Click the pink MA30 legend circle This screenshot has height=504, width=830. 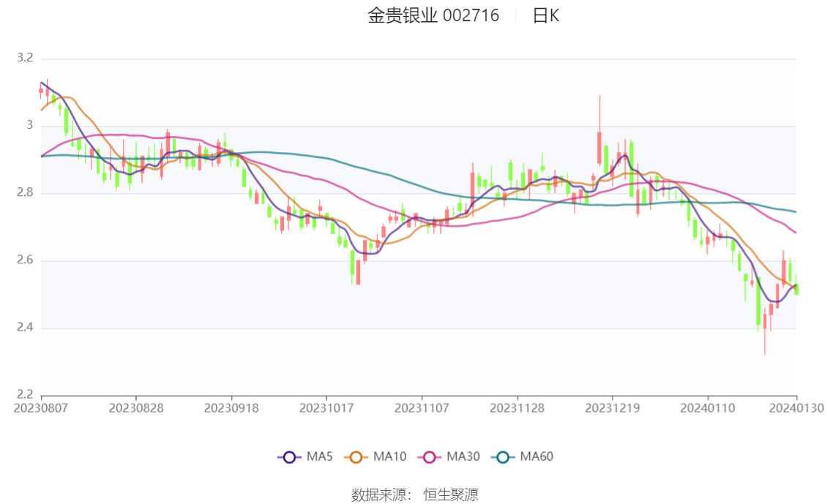430,457
